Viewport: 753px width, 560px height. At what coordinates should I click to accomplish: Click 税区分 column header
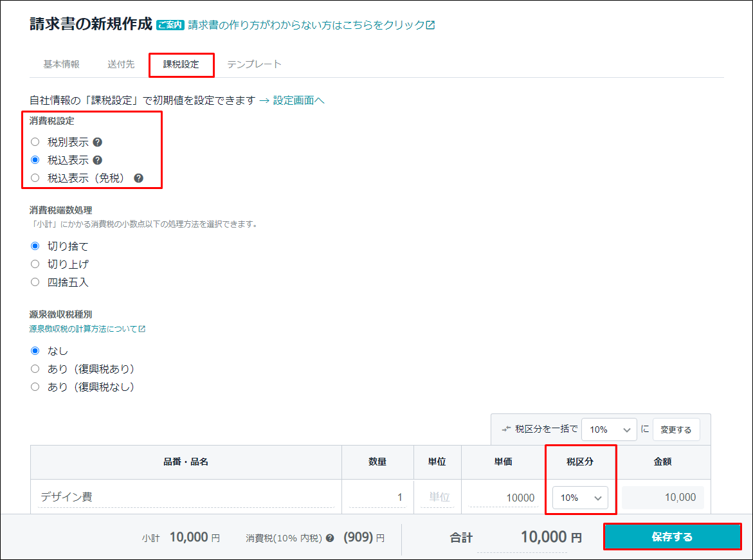[580, 462]
